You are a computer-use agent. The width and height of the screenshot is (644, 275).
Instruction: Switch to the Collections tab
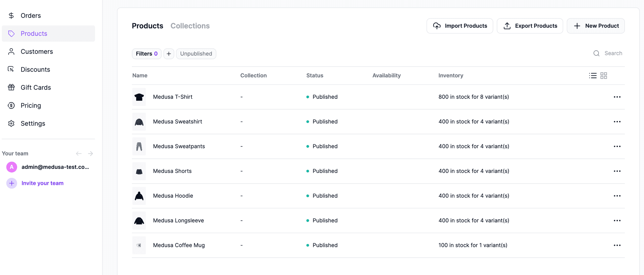tap(190, 26)
